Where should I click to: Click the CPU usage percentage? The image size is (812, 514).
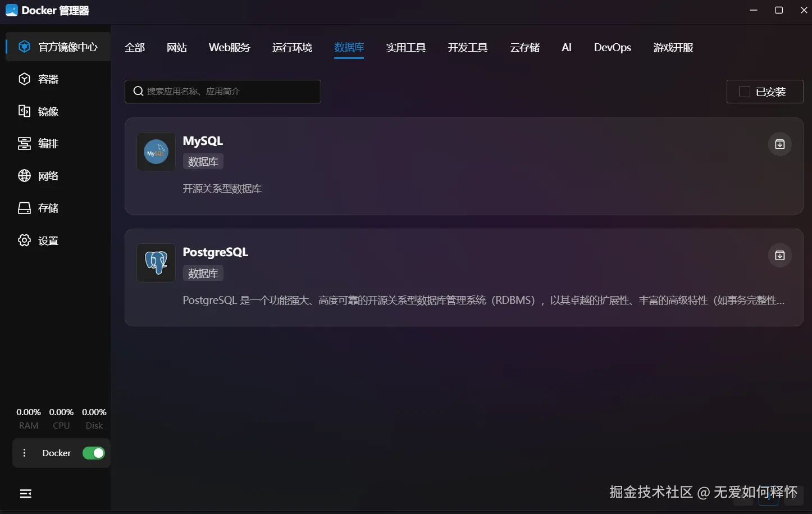coord(61,412)
